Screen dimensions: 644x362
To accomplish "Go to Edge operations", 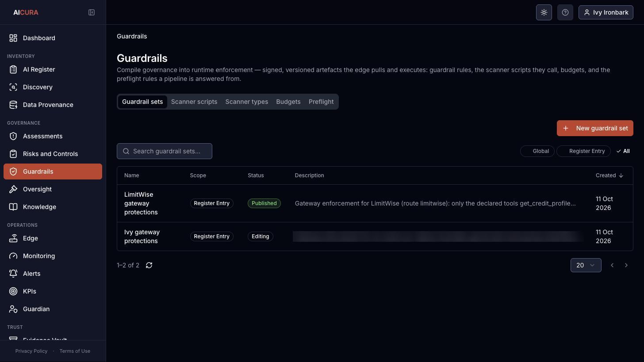I will click(53, 238).
